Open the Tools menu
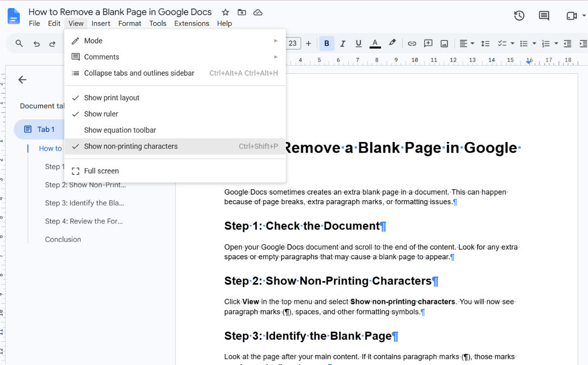 [157, 23]
